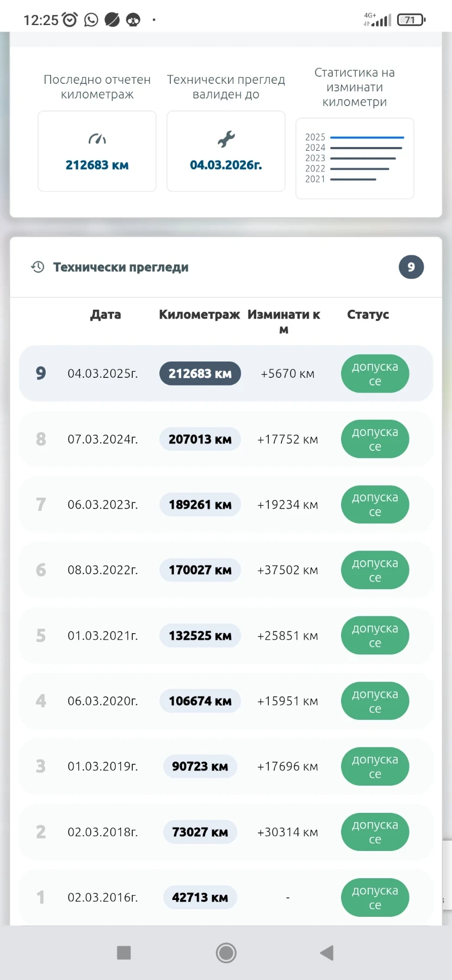
Task: Tap the WhatsApp notification icon in status bar
Action: [x=91, y=20]
